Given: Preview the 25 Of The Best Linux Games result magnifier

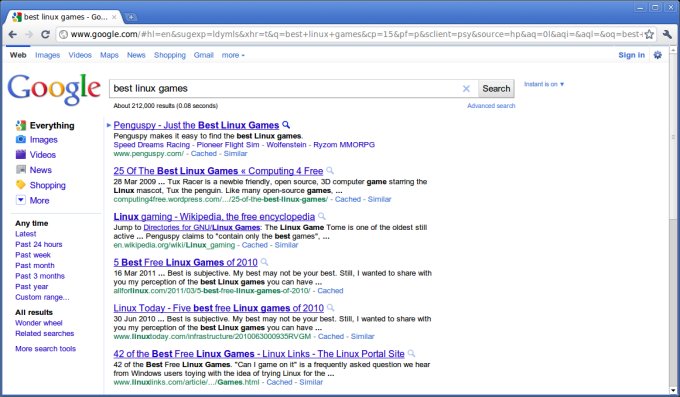Looking at the screenshot, I should point(330,171).
